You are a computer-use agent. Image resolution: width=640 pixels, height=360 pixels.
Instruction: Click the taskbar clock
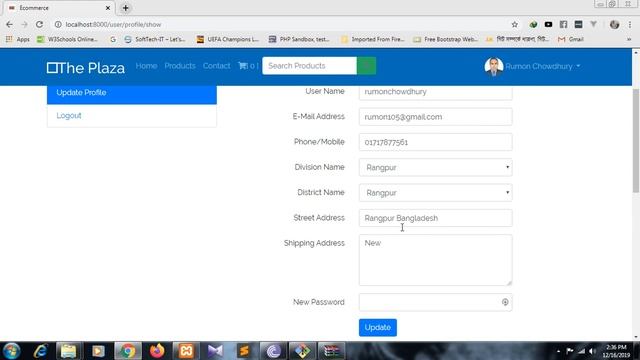[616, 351]
